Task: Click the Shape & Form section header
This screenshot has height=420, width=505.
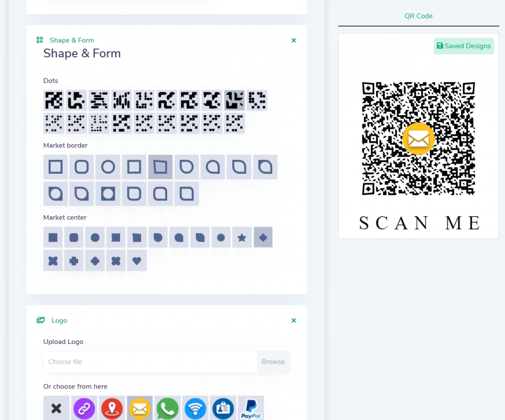Action: pos(72,40)
